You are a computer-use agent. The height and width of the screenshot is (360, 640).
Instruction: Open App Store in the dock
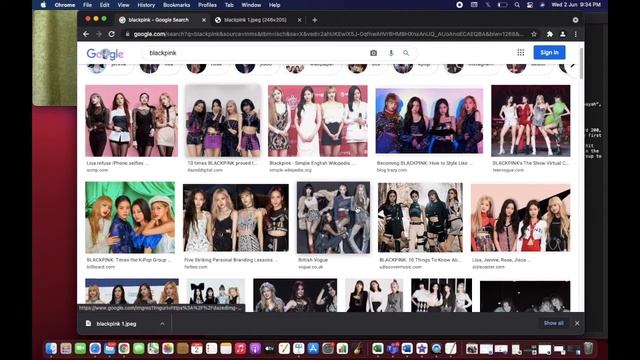(313, 348)
